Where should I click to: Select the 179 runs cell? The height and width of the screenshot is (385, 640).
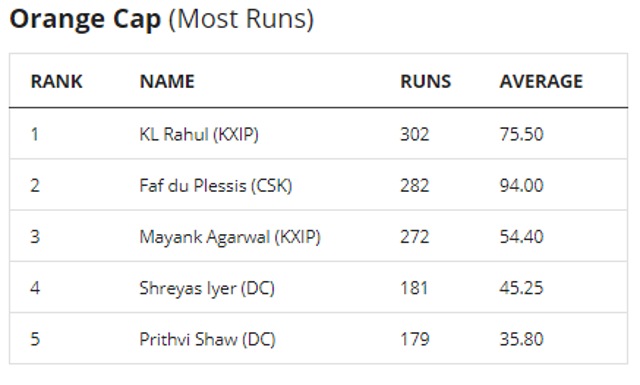(x=415, y=339)
